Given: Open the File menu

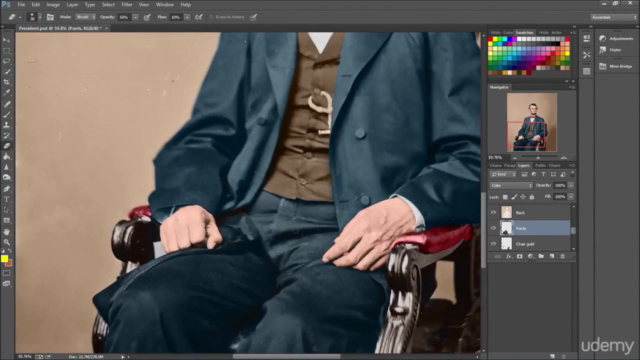Looking at the screenshot, I should click(x=21, y=4).
